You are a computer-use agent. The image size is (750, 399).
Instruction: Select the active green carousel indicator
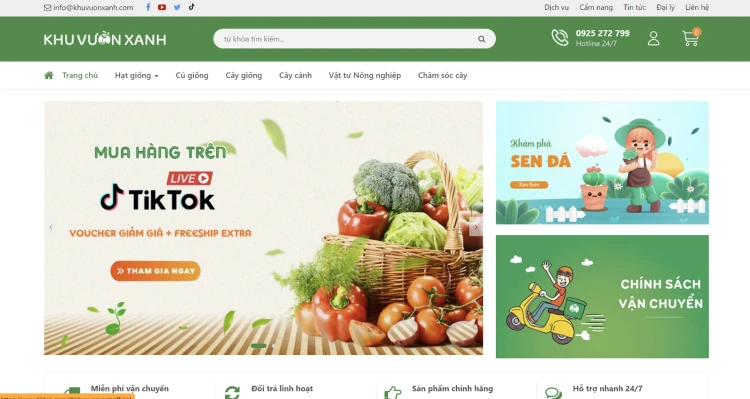(258, 345)
